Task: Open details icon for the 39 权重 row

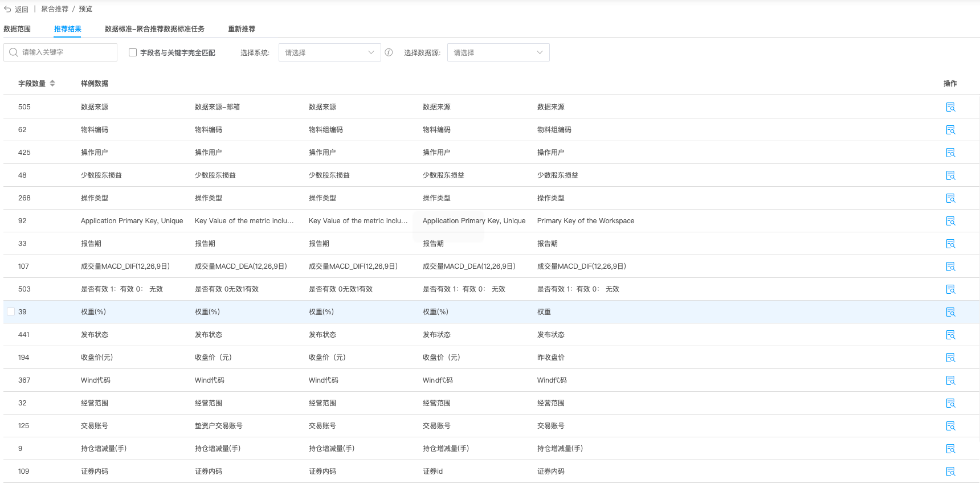Action: [950, 312]
